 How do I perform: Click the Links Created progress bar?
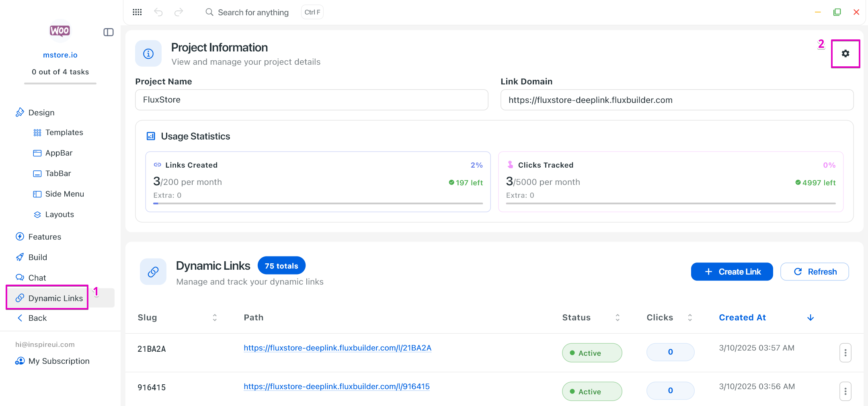point(318,203)
